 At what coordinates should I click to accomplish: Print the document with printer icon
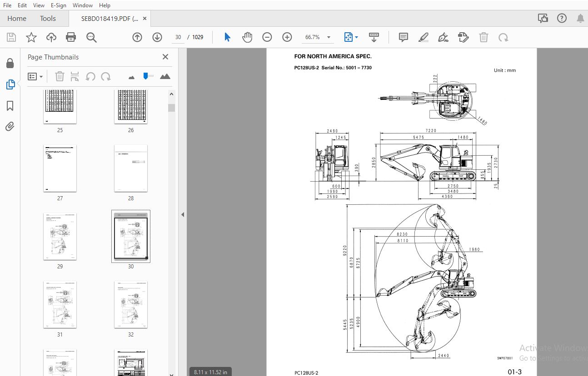point(71,37)
